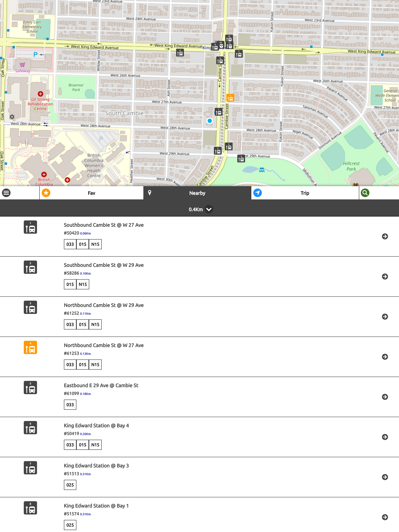The width and height of the screenshot is (399, 532).
Task: Select route 033 at stop #61099
Action: [70, 405]
